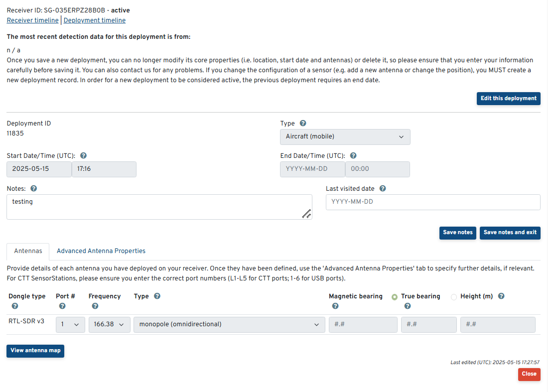Image resolution: width=559 pixels, height=392 pixels.
Task: Click the Last visited date input field
Action: 432,202
